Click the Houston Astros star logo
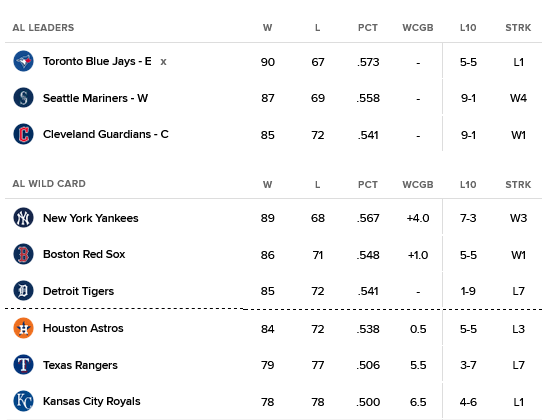The width and height of the screenshot is (542, 420). tap(23, 328)
